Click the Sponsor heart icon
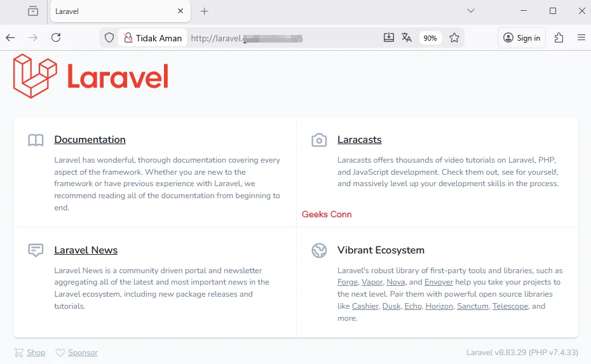This screenshot has width=591, height=364. tap(60, 353)
